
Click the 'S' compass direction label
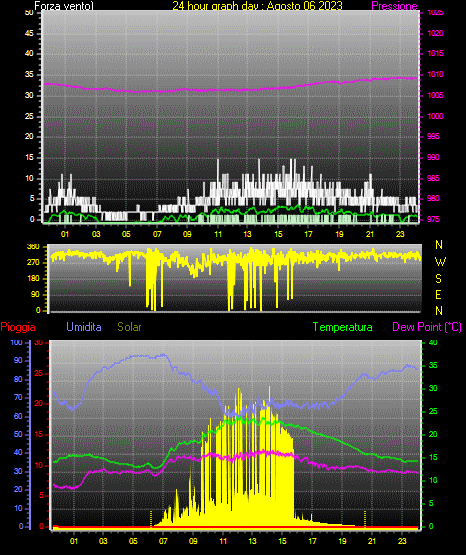click(438, 279)
